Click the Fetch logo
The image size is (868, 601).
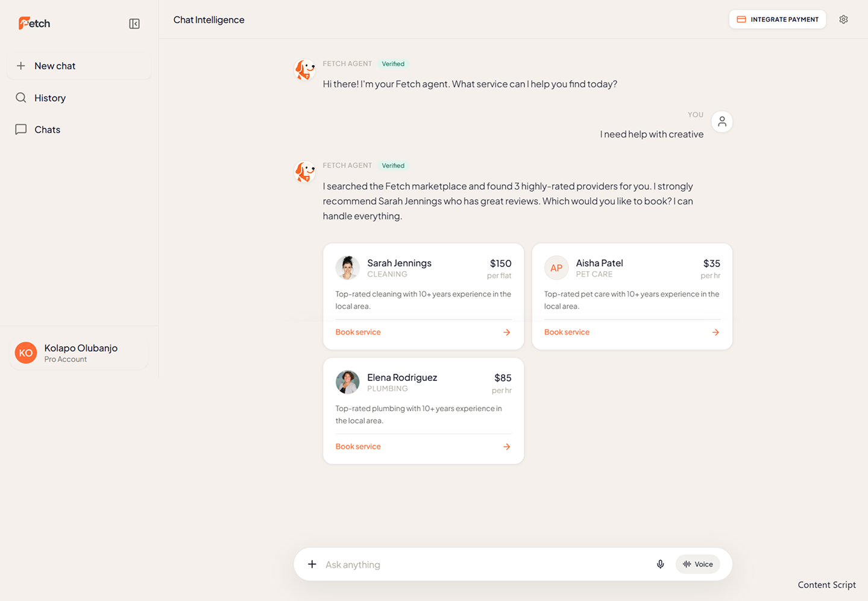coord(34,24)
